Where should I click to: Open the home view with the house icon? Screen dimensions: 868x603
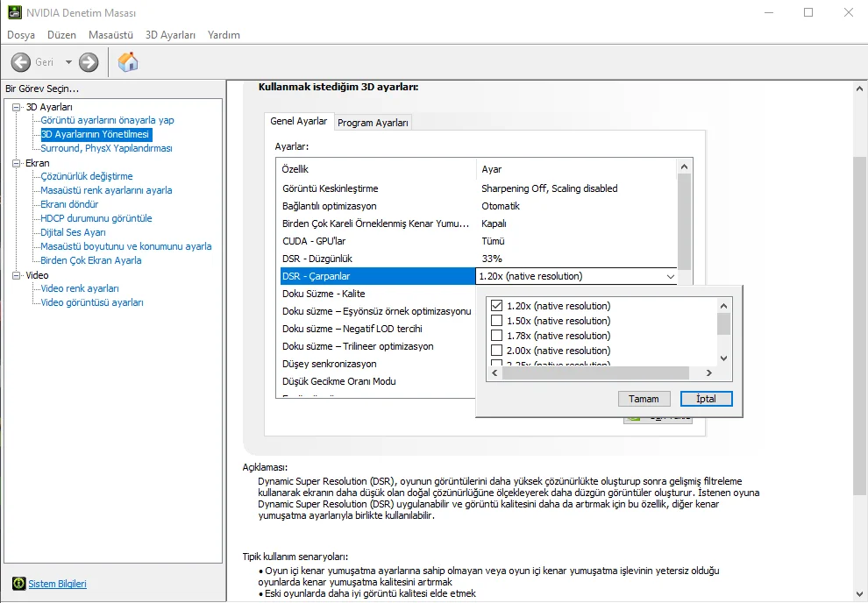click(x=127, y=61)
